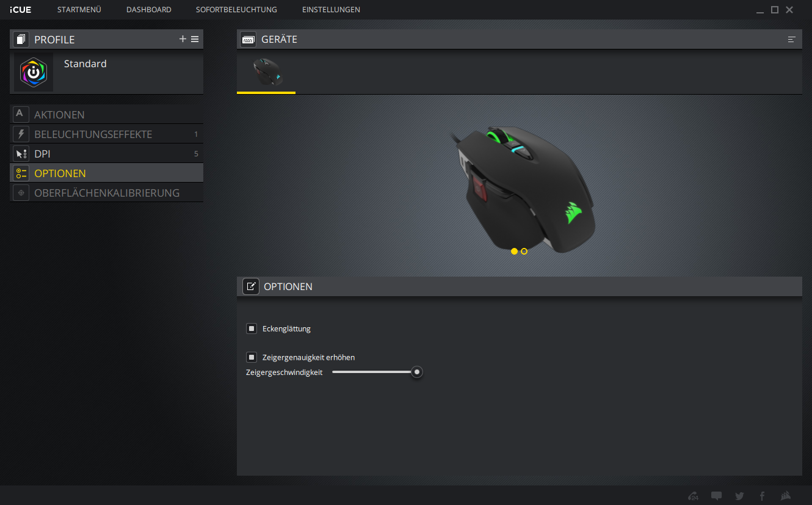Viewport: 812px width, 505px height.
Task: Select the Standard profile icon
Action: coord(34,72)
